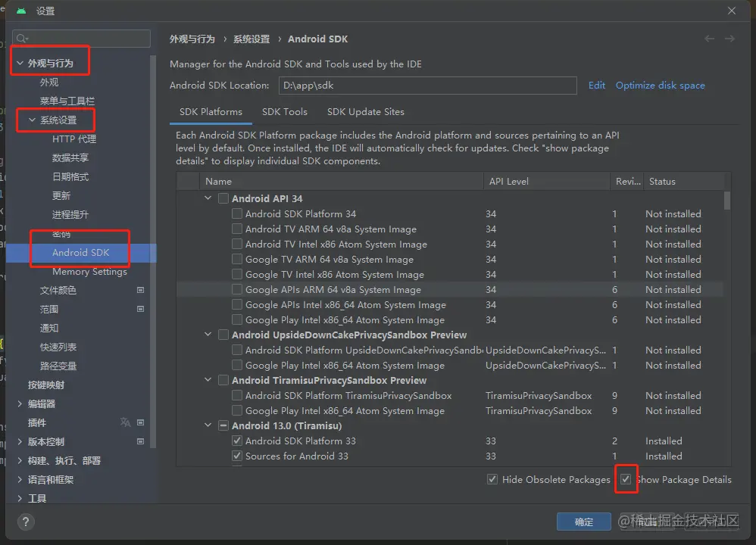Click the project-level icon next to 版本控制
The width and height of the screenshot is (756, 545).
140,441
